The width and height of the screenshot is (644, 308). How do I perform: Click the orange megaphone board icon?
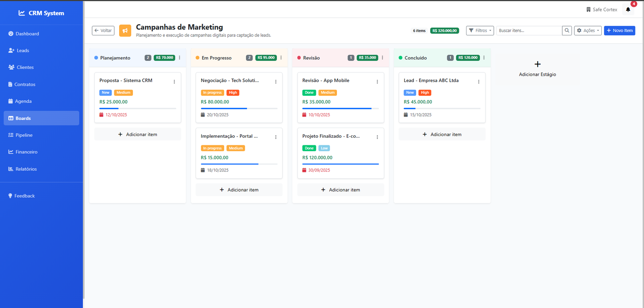[x=125, y=31]
